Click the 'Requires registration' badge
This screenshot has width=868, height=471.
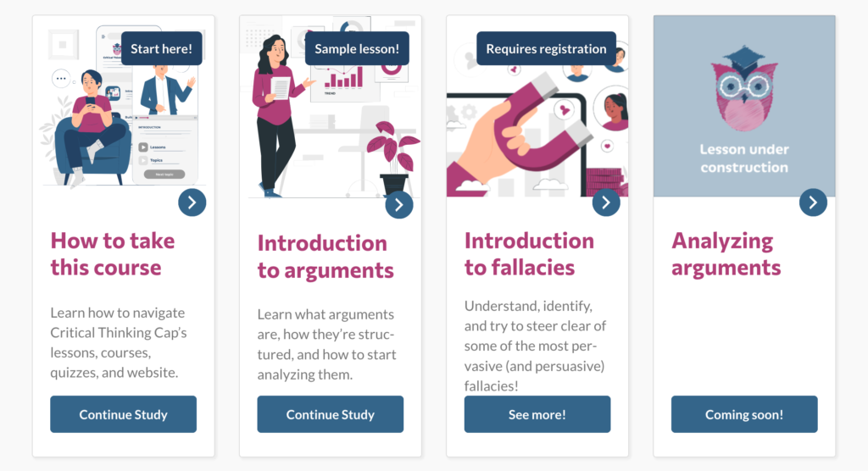pyautogui.click(x=547, y=48)
